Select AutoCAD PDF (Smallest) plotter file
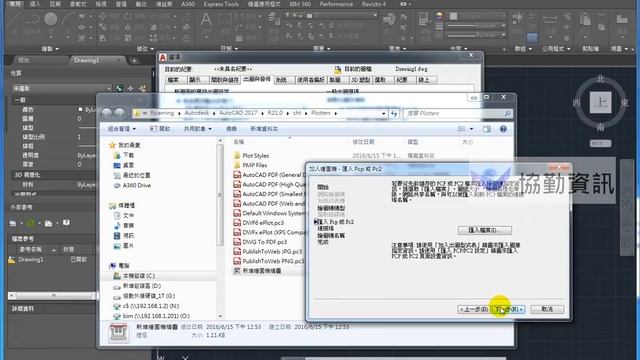640x360 pixels. (268, 194)
